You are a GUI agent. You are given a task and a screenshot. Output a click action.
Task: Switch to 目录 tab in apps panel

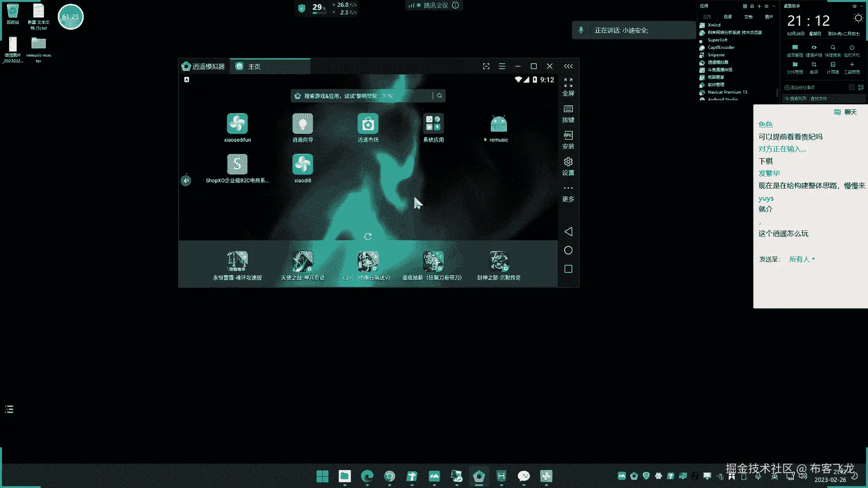(x=727, y=17)
